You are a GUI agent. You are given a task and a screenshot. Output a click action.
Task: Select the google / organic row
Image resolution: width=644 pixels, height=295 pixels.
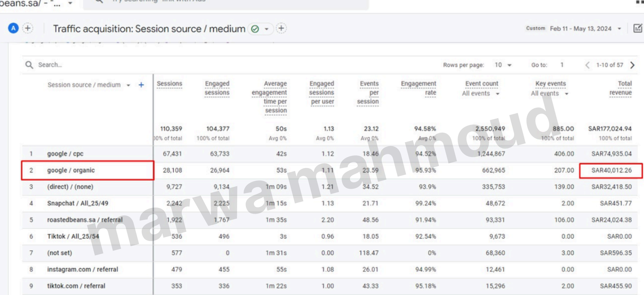pos(71,170)
